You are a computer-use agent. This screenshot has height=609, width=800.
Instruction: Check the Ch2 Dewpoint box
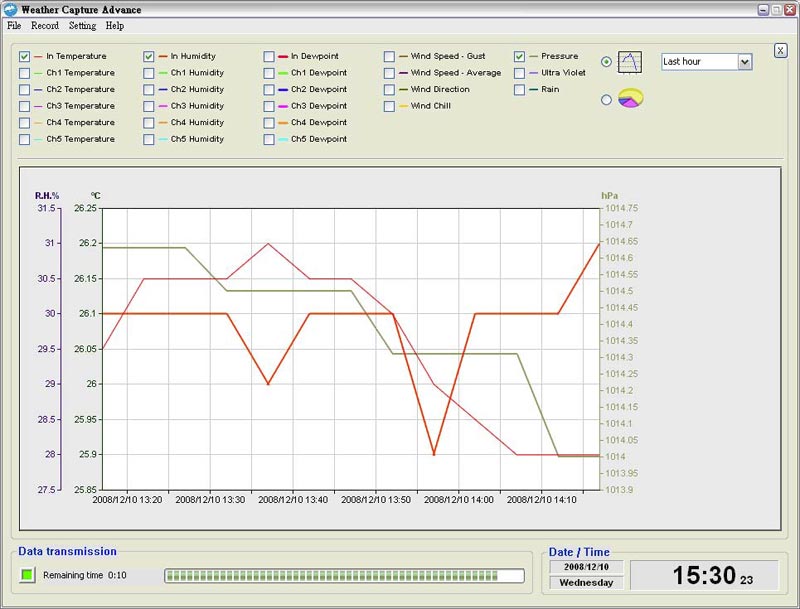pos(269,89)
